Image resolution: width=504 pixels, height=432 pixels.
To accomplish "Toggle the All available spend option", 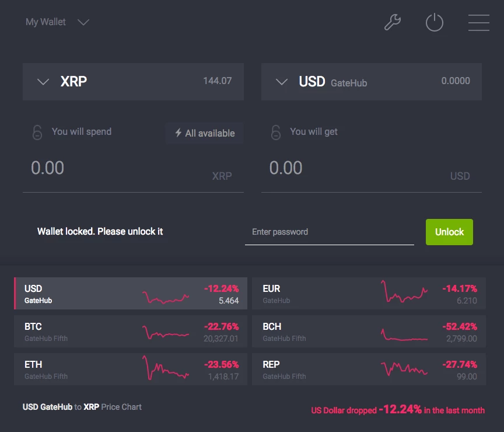I will 204,133.
